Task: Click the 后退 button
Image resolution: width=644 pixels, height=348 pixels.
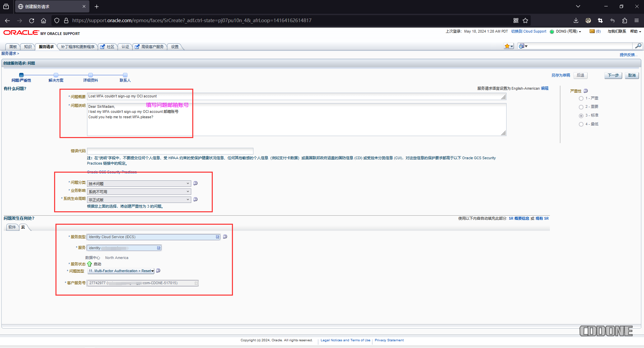Action: point(580,75)
